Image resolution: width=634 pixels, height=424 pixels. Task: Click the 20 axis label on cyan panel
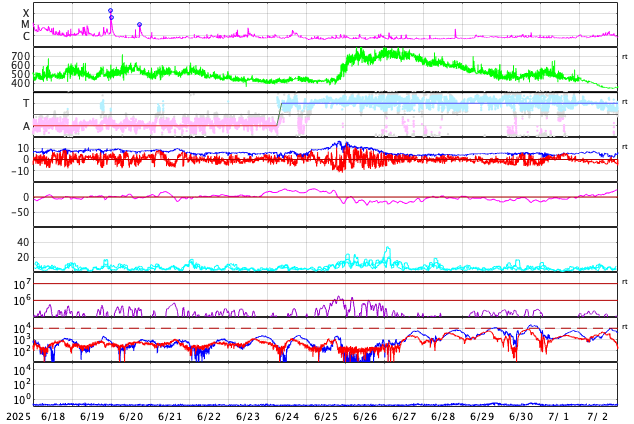(x=23, y=257)
